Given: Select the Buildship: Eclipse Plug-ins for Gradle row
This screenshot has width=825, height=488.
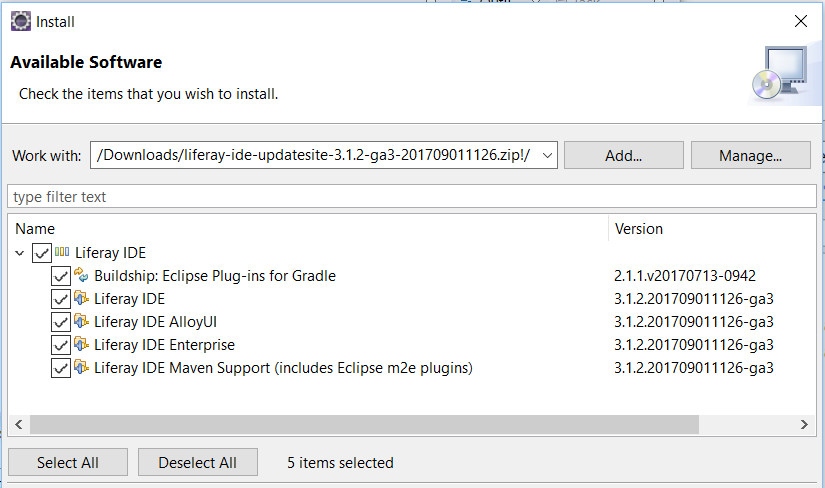Looking at the screenshot, I should click(x=215, y=276).
